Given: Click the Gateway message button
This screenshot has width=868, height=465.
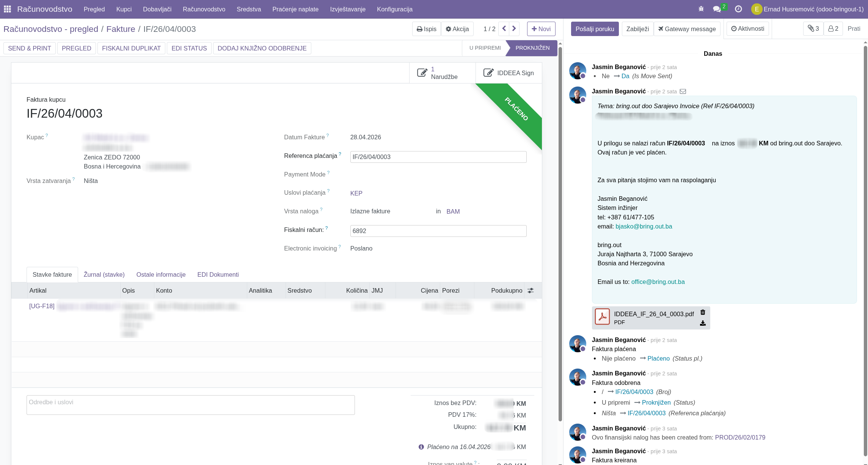Looking at the screenshot, I should coord(687,29).
